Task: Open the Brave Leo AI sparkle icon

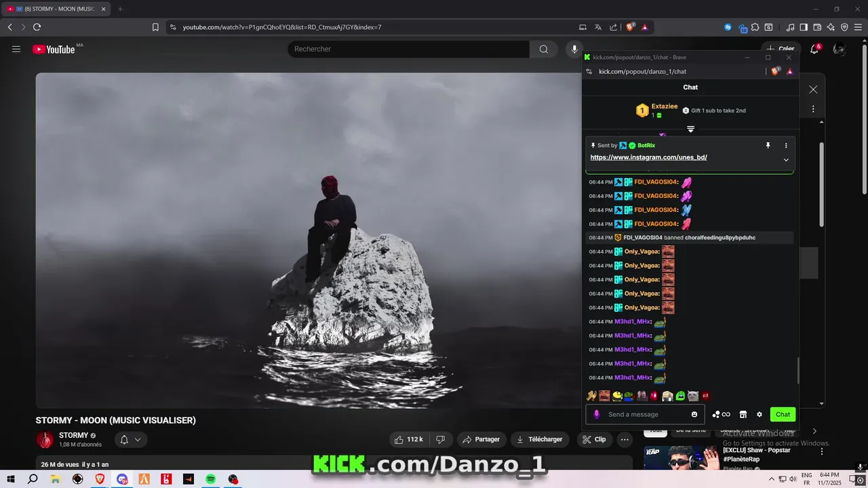Action: point(831,27)
